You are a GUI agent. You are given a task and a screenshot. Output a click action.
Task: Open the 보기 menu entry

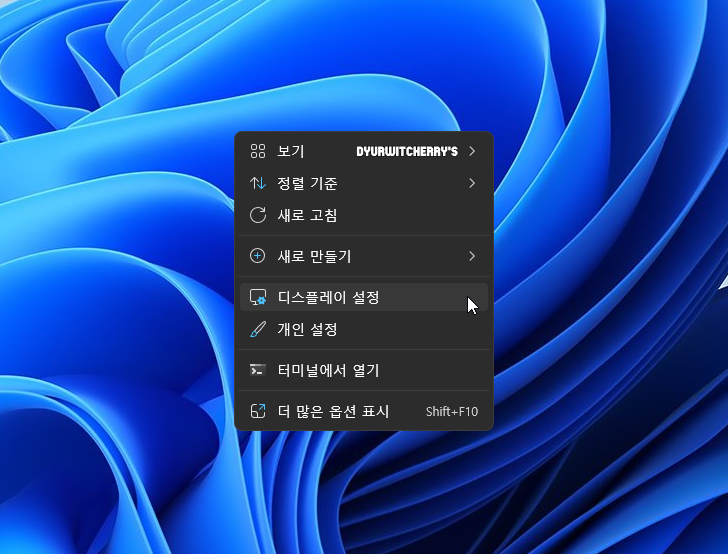(364, 151)
